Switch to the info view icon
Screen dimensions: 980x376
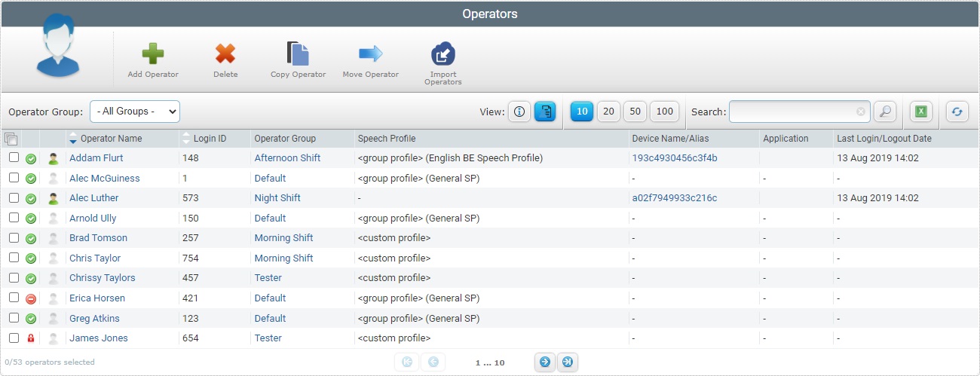(x=519, y=112)
